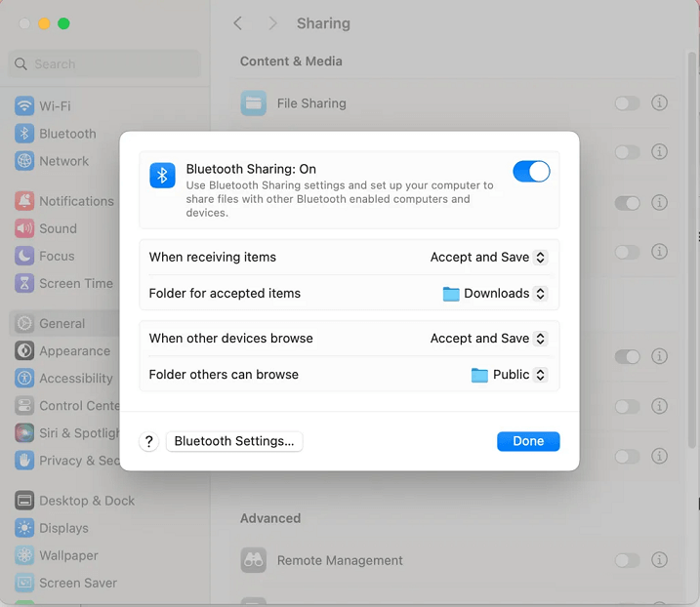Toggle the File Sharing switch
700x607 pixels.
click(x=627, y=103)
